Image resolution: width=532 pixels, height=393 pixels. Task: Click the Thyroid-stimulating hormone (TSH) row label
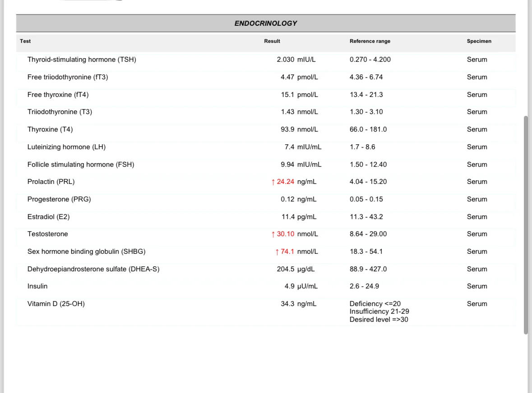[82, 59]
